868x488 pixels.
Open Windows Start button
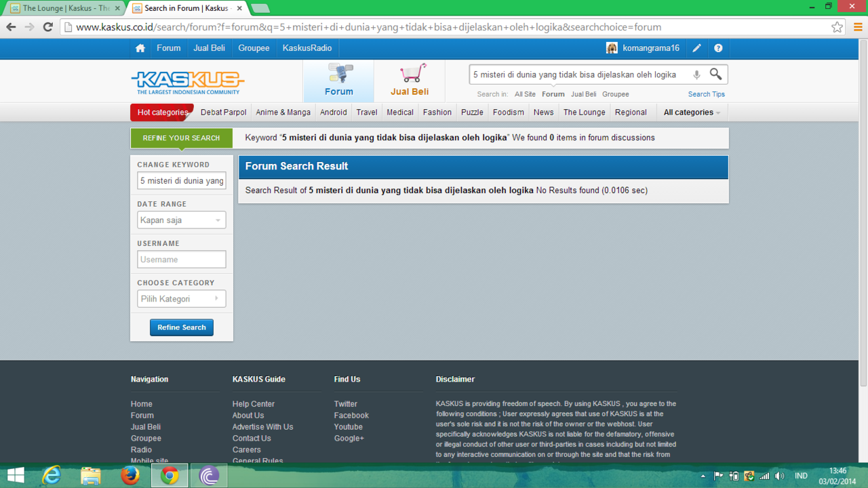click(x=16, y=476)
